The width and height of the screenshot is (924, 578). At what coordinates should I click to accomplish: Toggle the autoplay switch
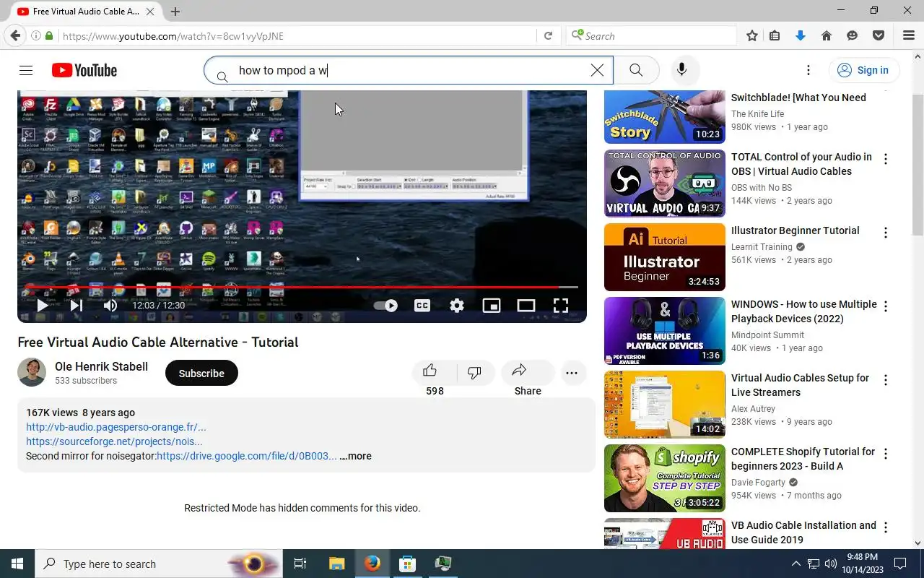tap(386, 306)
